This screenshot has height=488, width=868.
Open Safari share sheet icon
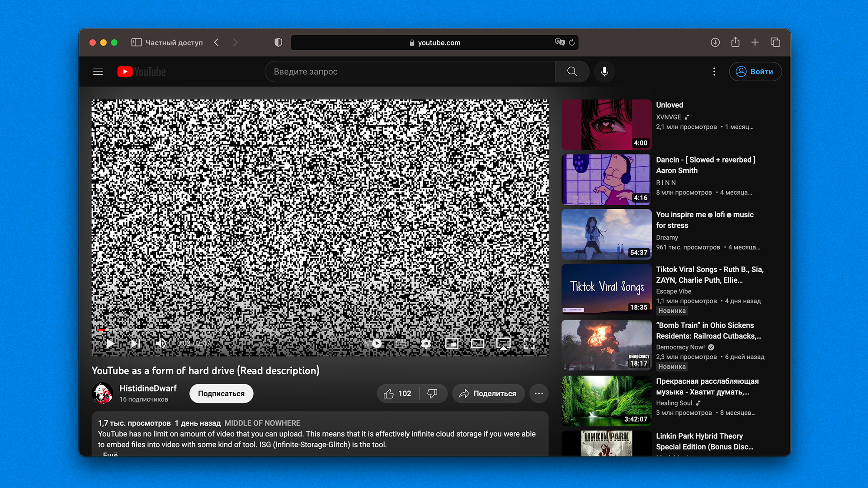pyautogui.click(x=736, y=42)
